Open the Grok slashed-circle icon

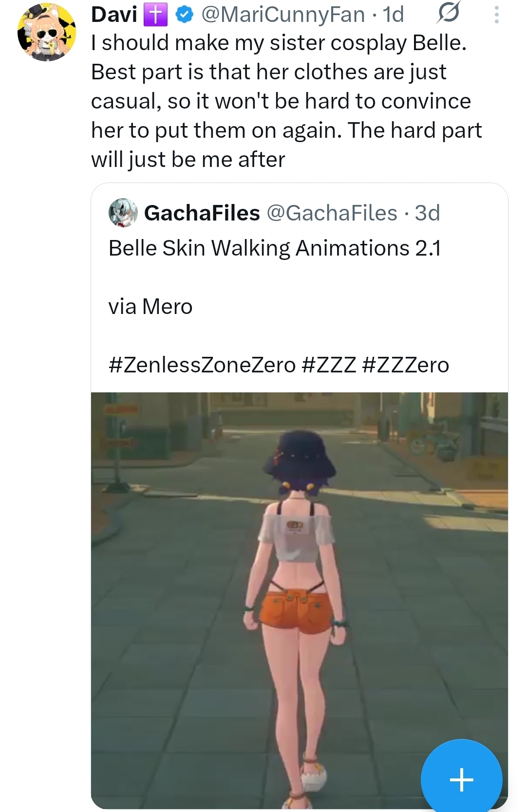click(448, 13)
